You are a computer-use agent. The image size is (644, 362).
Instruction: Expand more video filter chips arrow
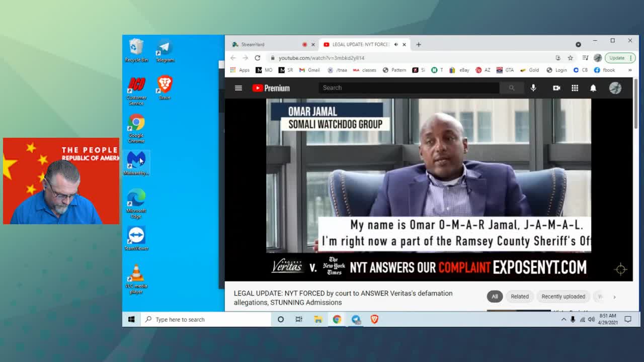click(614, 297)
